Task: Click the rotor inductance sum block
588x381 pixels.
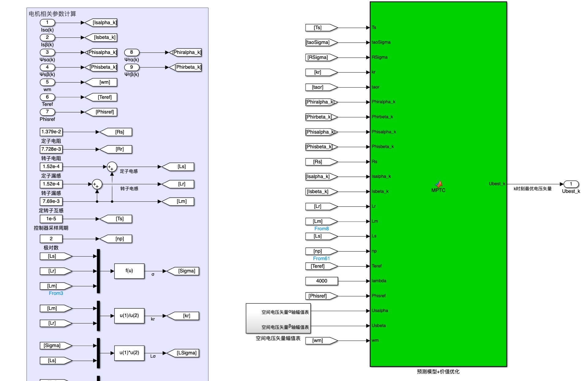Action: [x=97, y=184]
